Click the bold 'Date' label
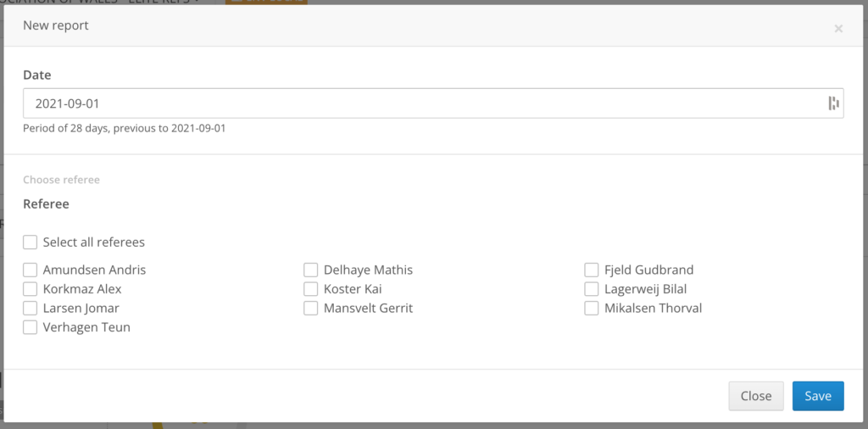868x429 pixels. pyautogui.click(x=37, y=75)
